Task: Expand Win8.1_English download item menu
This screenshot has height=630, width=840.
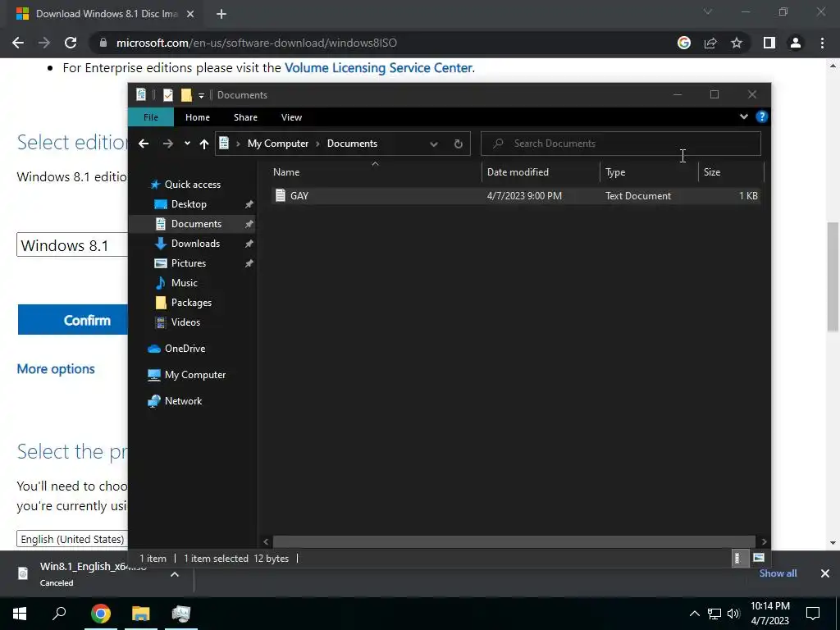Action: pyautogui.click(x=175, y=573)
